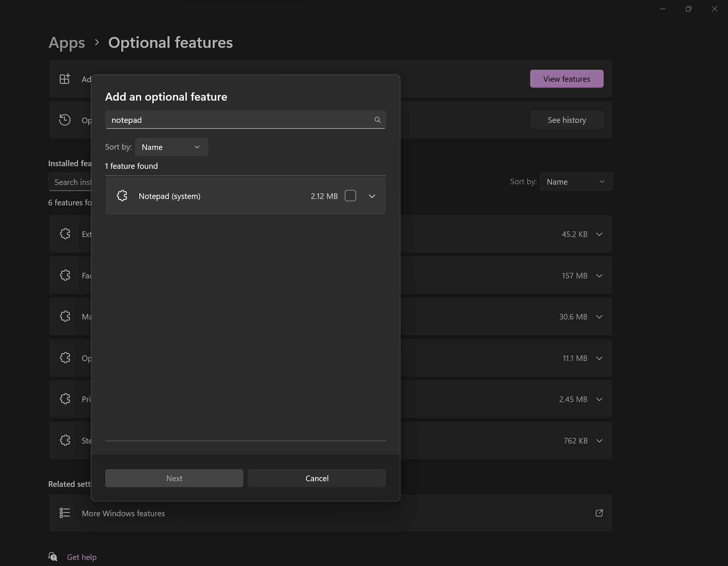Click the optional features history clock icon

point(65,120)
